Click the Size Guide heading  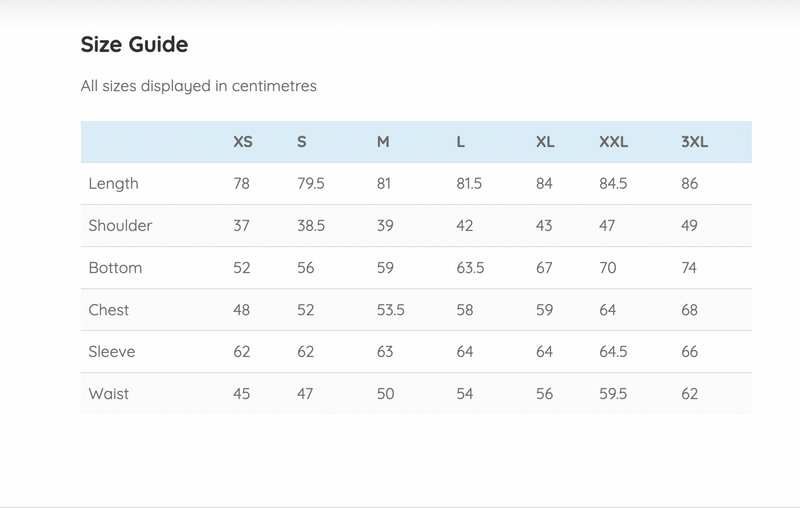(x=134, y=44)
